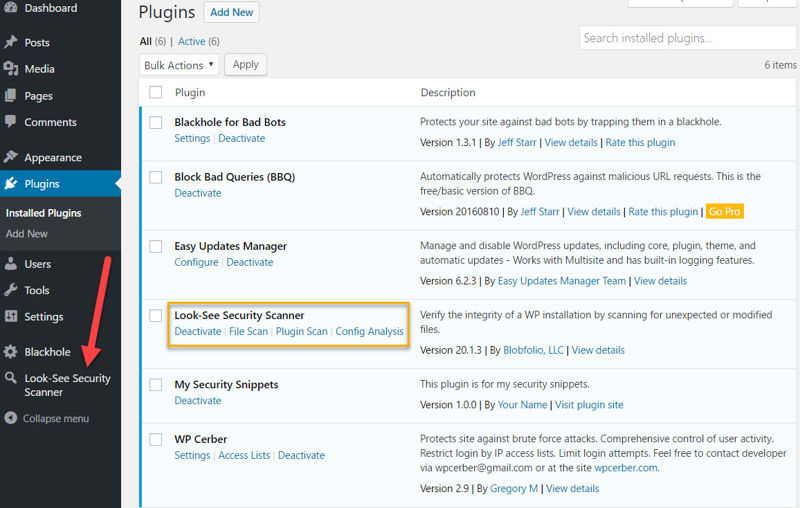The height and width of the screenshot is (508, 800).
Task: Open Settings link for Blackhole for Bad Bots
Action: pos(192,138)
